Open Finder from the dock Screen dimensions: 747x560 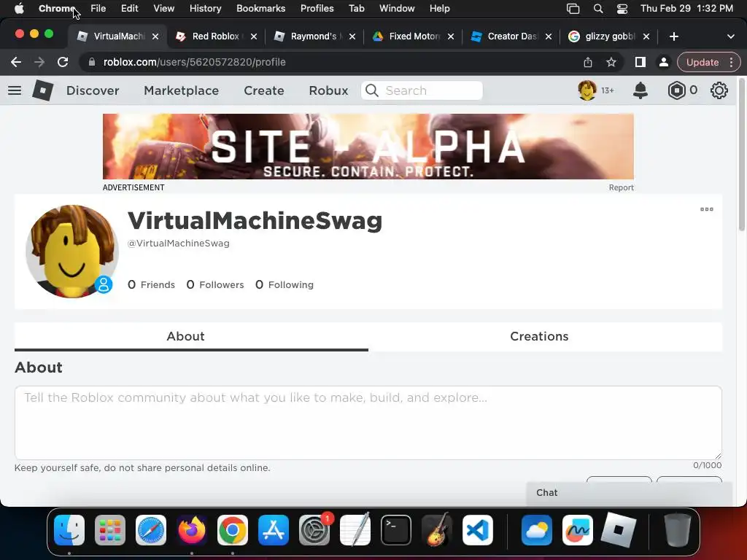(x=69, y=530)
